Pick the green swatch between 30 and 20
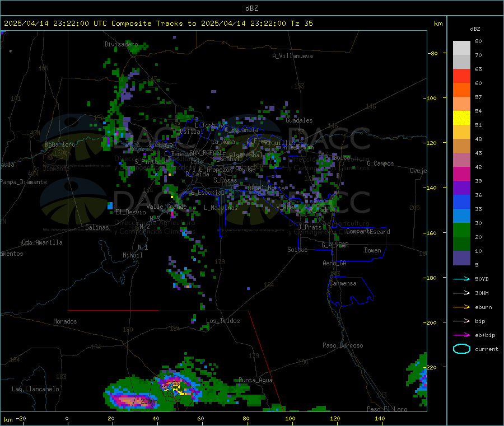The height and width of the screenshot is (426, 504). pos(461,230)
